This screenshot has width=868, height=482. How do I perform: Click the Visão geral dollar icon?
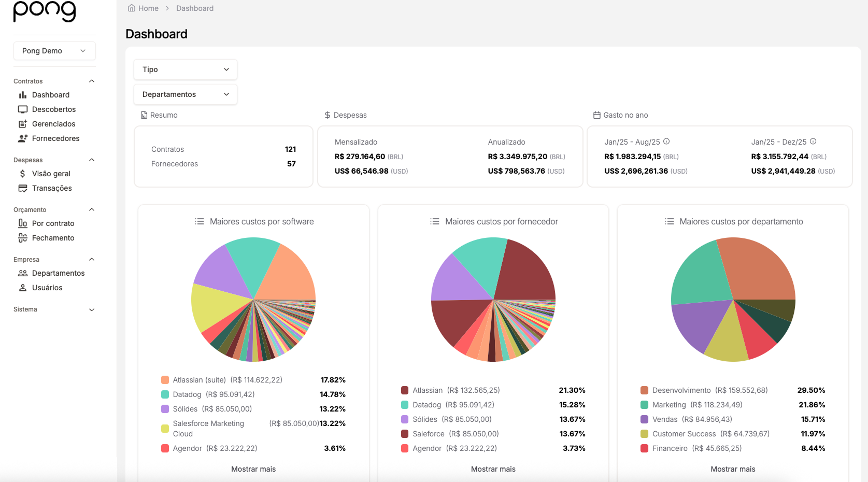point(23,174)
